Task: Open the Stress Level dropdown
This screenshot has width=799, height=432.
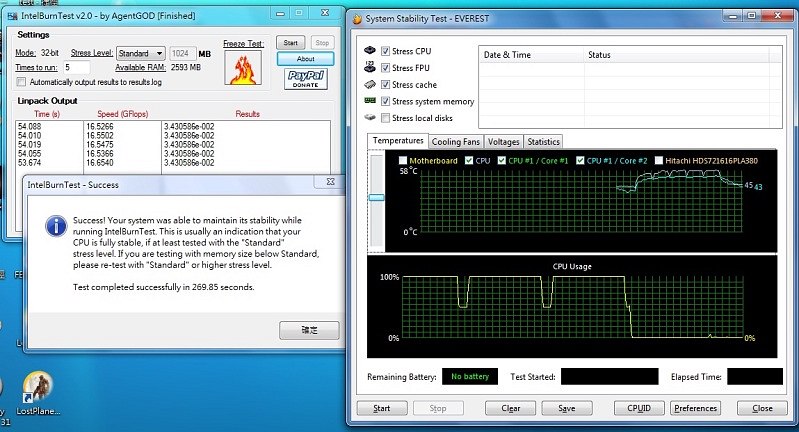Action: tap(141, 53)
